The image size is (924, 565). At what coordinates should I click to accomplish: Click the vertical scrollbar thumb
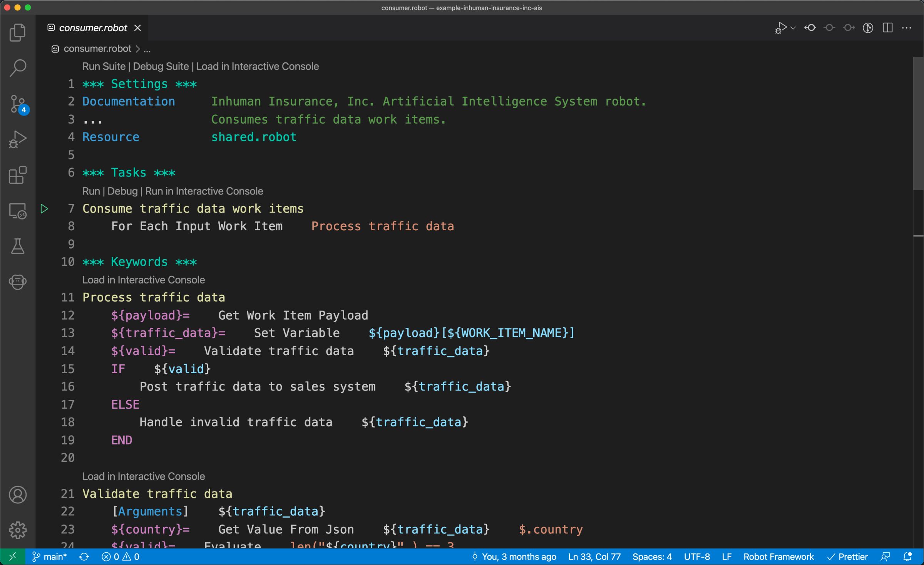pos(918,123)
